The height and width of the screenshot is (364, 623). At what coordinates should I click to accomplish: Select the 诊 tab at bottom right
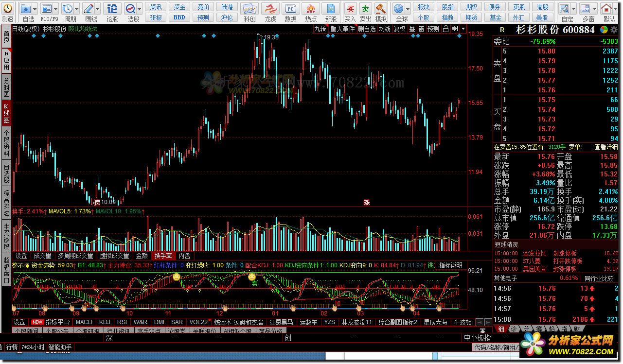[x=515, y=329]
